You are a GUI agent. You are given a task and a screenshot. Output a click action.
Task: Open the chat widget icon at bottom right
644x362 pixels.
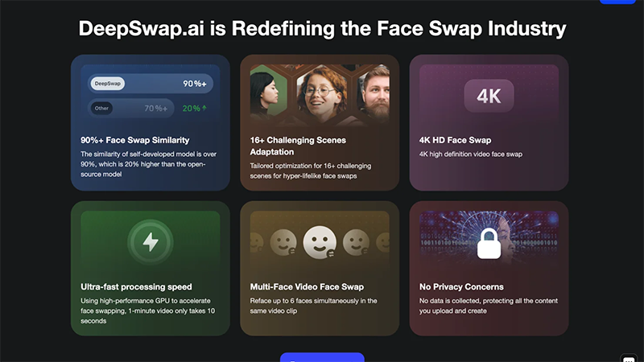(x=629, y=358)
